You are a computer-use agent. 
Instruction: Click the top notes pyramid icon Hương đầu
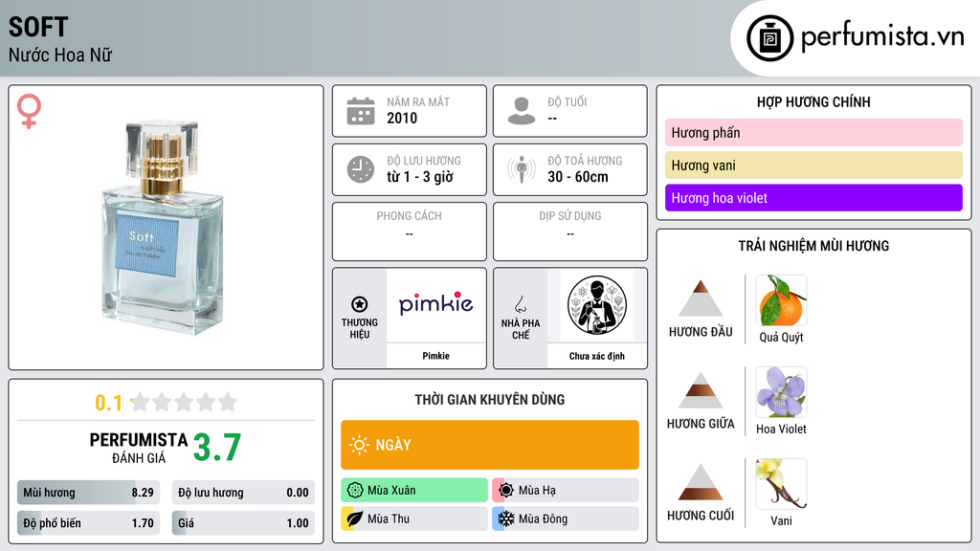tap(701, 298)
